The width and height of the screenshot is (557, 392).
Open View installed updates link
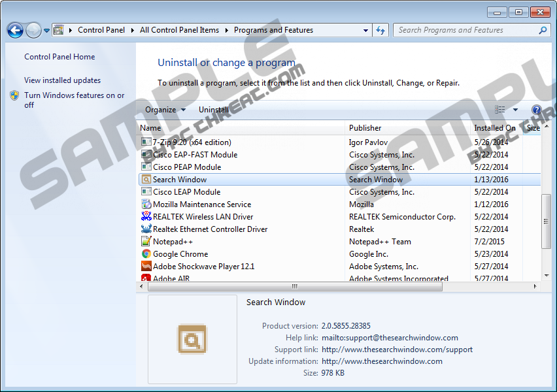(62, 80)
